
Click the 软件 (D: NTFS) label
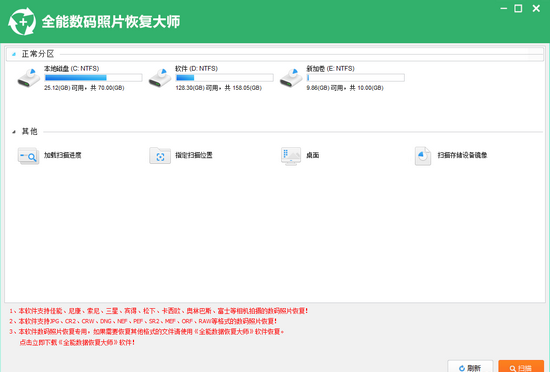[x=196, y=69]
